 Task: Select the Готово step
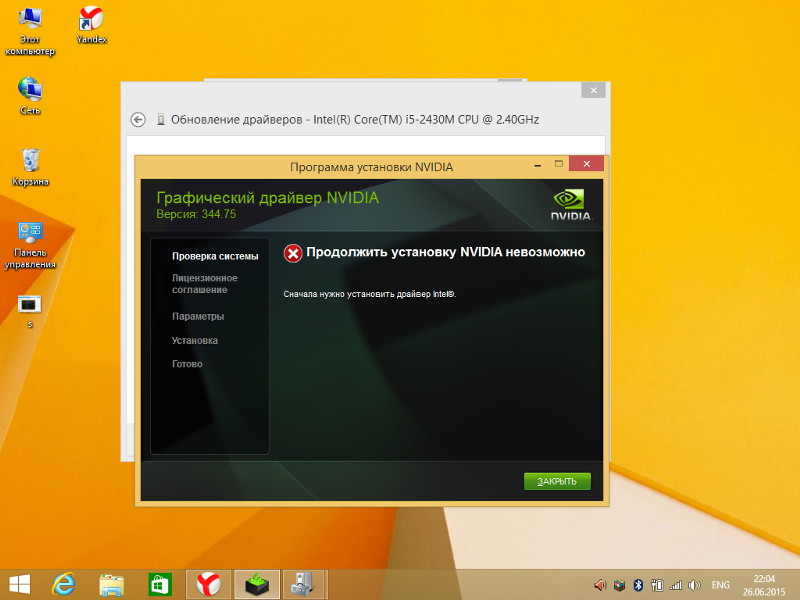(x=187, y=364)
